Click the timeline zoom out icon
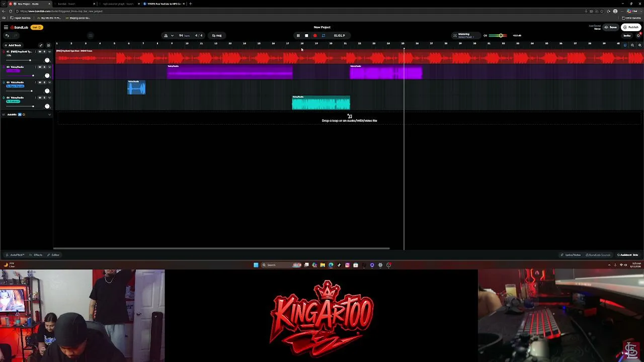 [x=632, y=45]
